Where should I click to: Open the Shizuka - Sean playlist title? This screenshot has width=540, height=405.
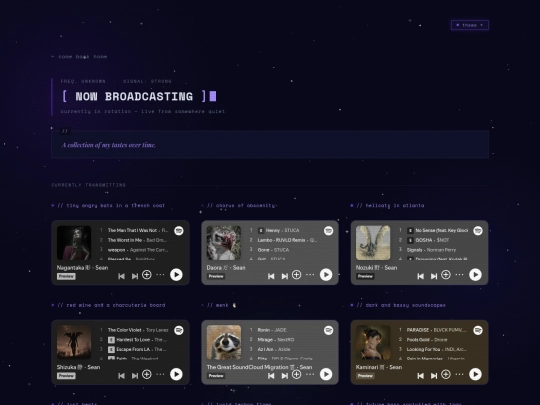click(79, 367)
